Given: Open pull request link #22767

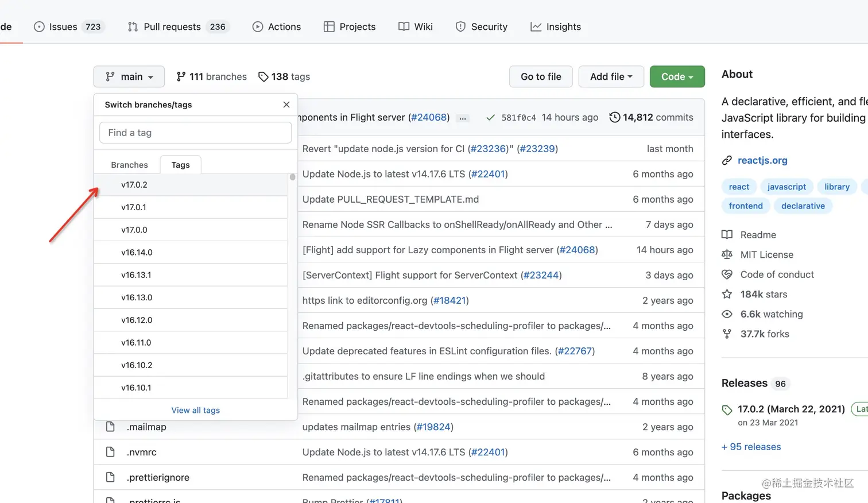Looking at the screenshot, I should point(575,351).
